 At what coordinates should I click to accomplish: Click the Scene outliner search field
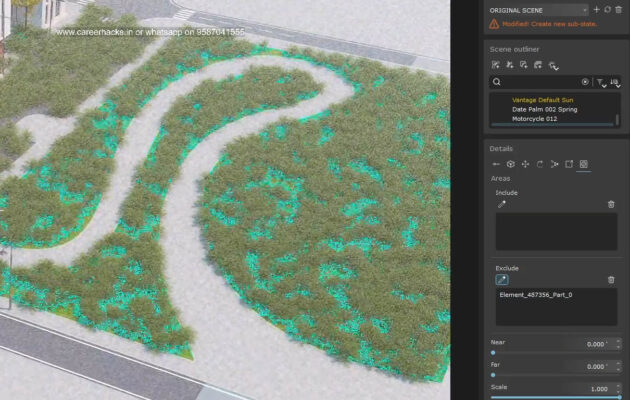pos(540,82)
